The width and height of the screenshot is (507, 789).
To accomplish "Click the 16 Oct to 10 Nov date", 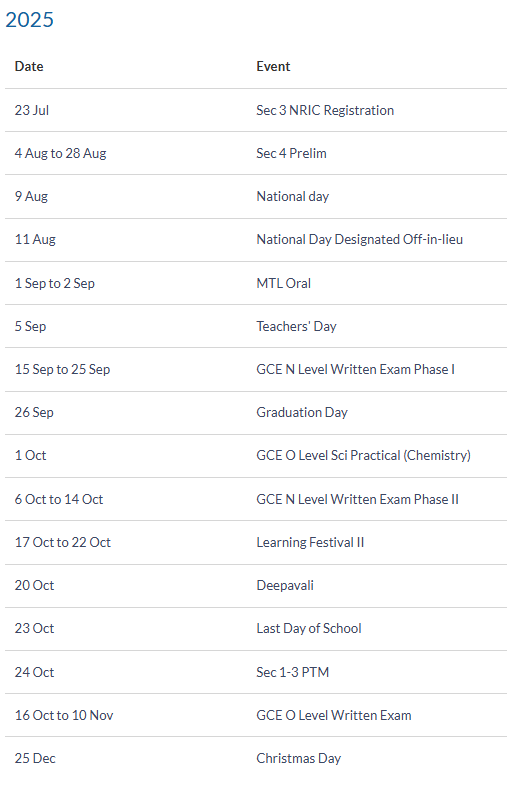I will [x=64, y=715].
